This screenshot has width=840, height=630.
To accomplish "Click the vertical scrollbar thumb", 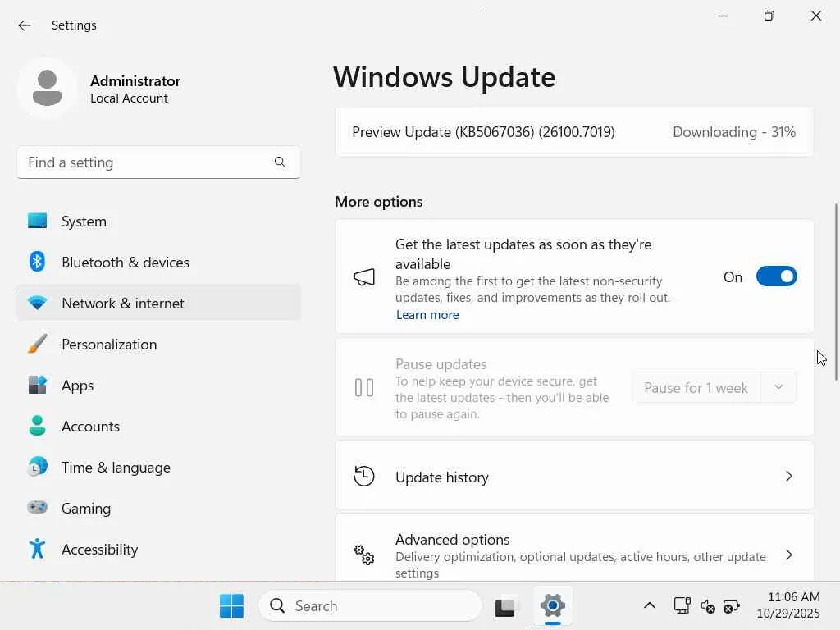I will [x=836, y=292].
